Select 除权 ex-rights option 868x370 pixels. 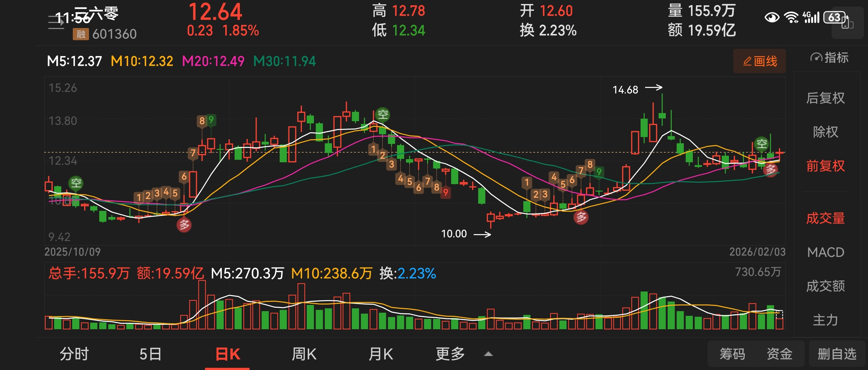coord(825,132)
